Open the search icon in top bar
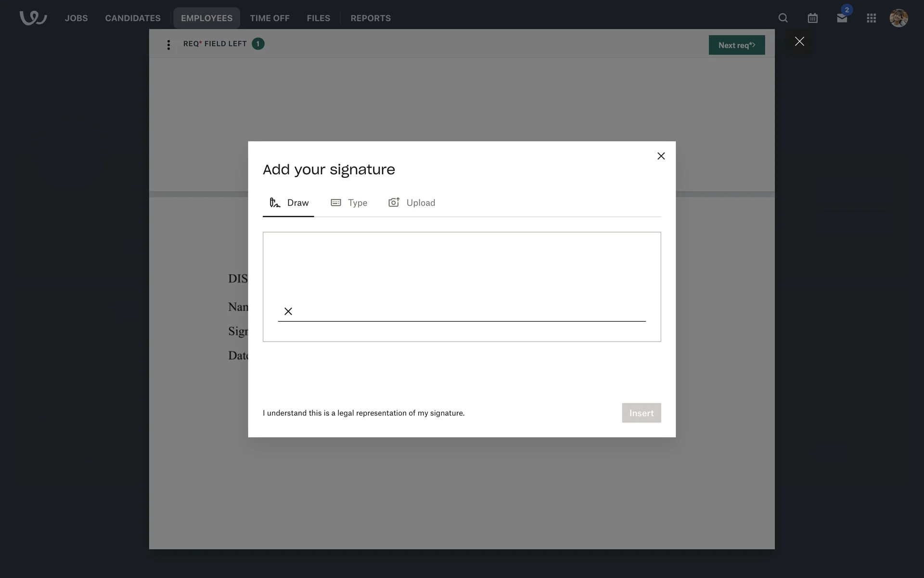The image size is (924, 578). (x=783, y=18)
